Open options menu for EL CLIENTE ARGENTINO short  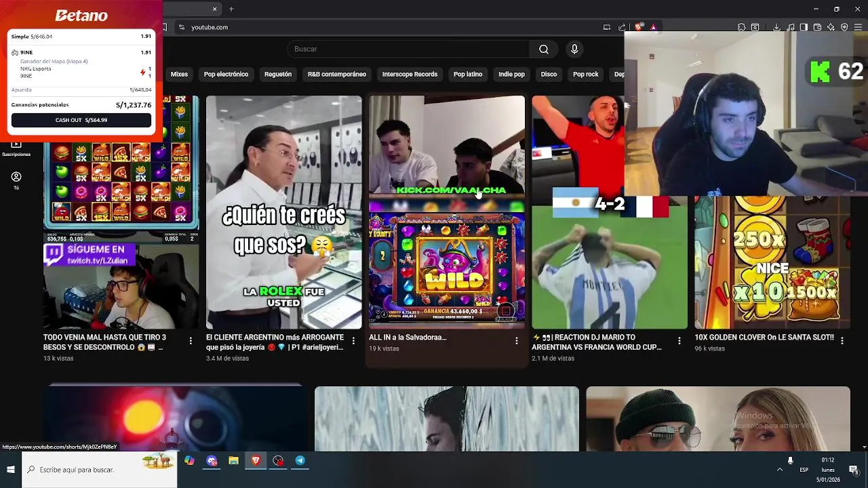[353, 341]
